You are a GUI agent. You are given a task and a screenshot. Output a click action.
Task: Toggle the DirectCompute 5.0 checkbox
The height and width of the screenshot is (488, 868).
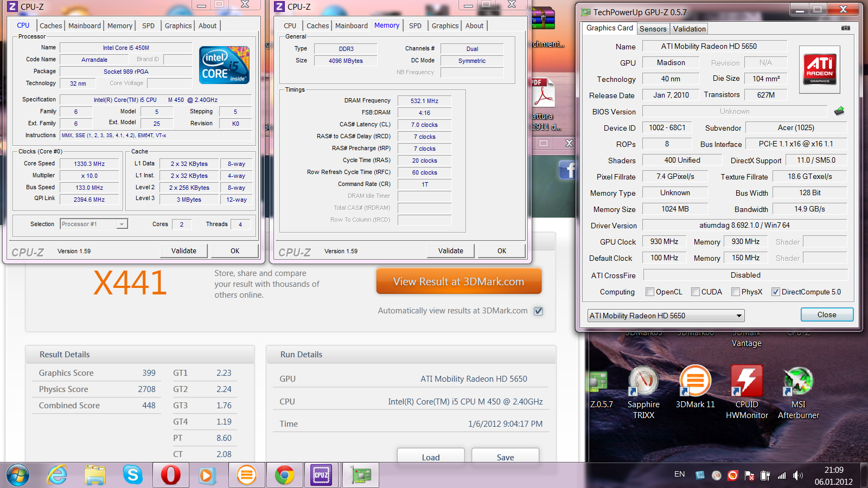point(776,292)
